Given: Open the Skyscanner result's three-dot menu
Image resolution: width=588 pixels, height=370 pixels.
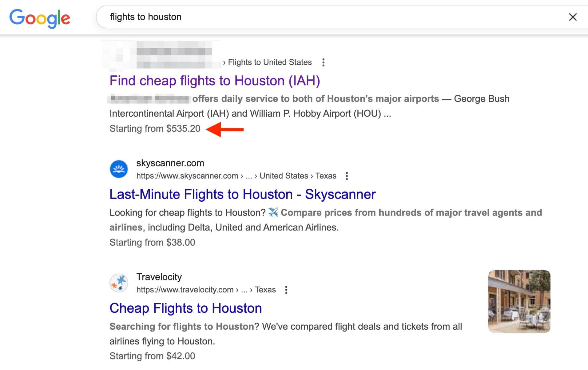Looking at the screenshot, I should pyautogui.click(x=347, y=176).
